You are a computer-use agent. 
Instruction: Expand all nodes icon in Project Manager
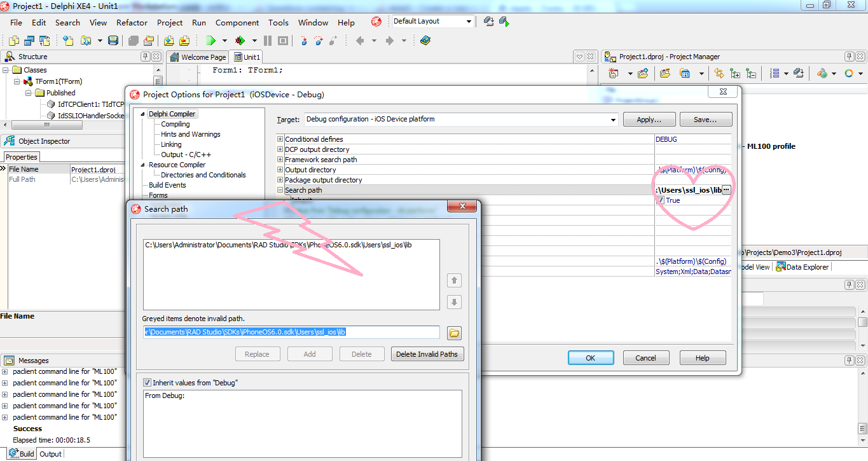coord(736,72)
